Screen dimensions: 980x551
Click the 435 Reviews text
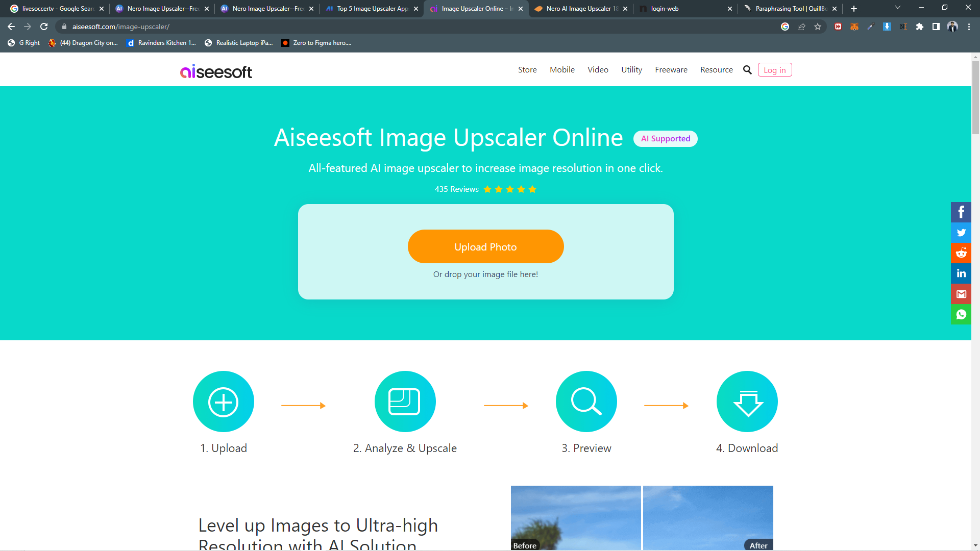pyautogui.click(x=456, y=189)
